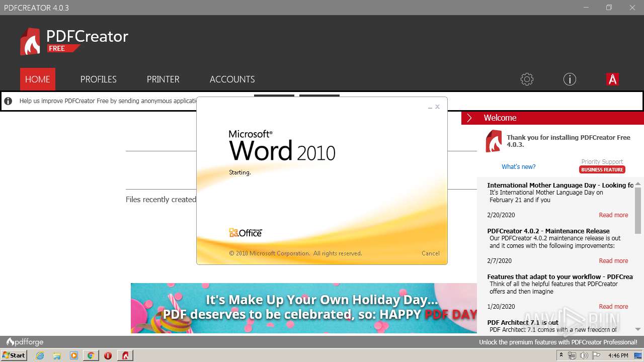644x362 pixels.
Task: Click the news panel scroll down arrow
Action: pos(638,329)
